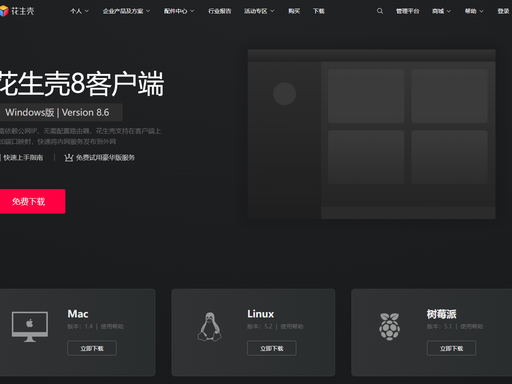This screenshot has width=512, height=384.
Task: Click the client preview placeholder image
Action: (x=371, y=134)
